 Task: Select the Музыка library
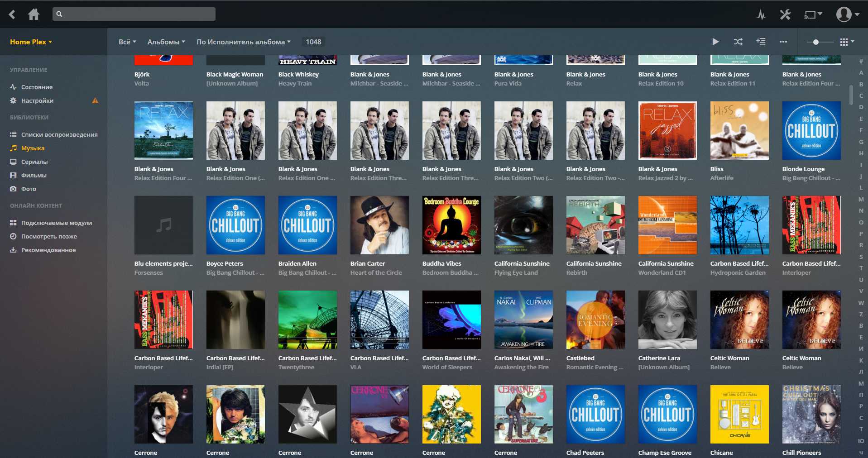33,148
